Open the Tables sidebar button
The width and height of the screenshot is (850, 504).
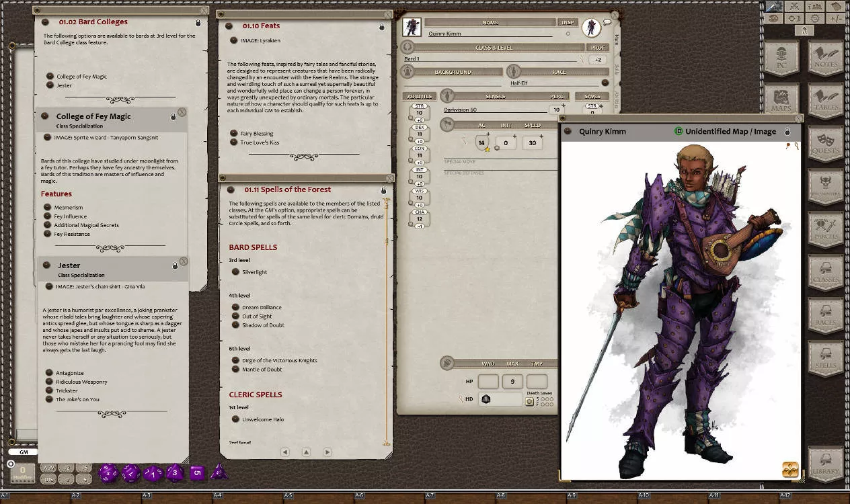click(x=825, y=102)
